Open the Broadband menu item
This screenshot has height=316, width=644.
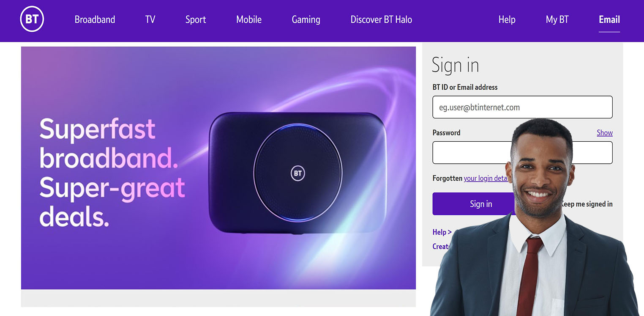click(95, 19)
